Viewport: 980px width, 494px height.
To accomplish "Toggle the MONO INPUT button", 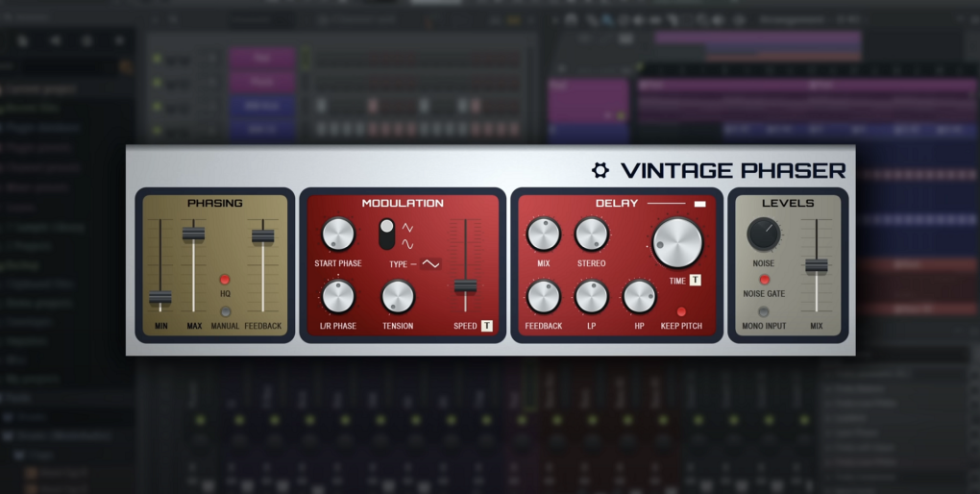I will 764,311.
